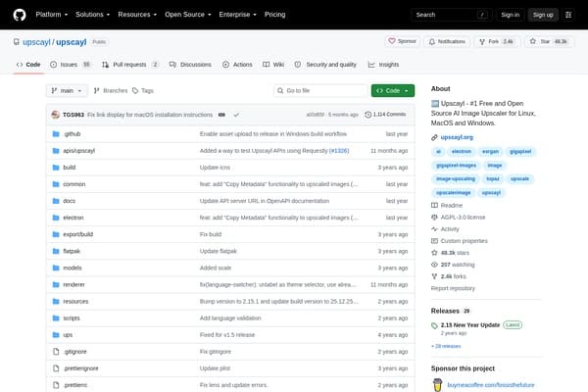Screen dimensions: 588x392
Task: Open the Platform menu
Action: click(52, 15)
